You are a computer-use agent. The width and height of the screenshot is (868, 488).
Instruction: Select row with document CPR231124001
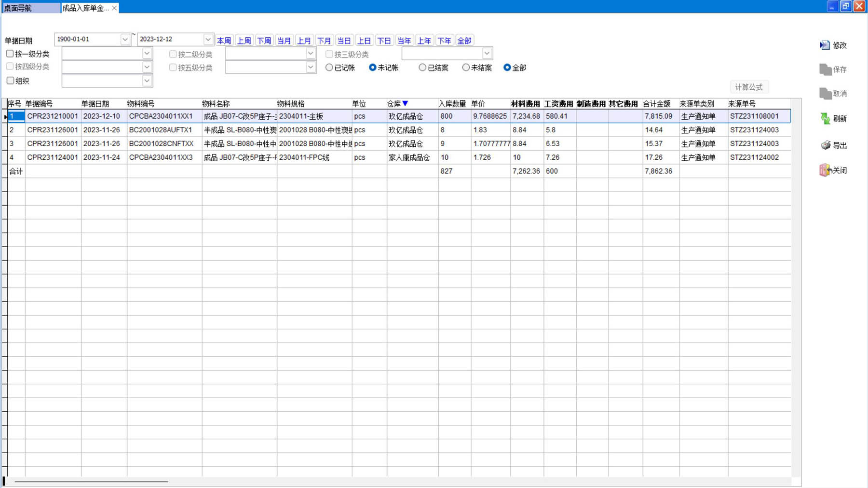(x=52, y=157)
